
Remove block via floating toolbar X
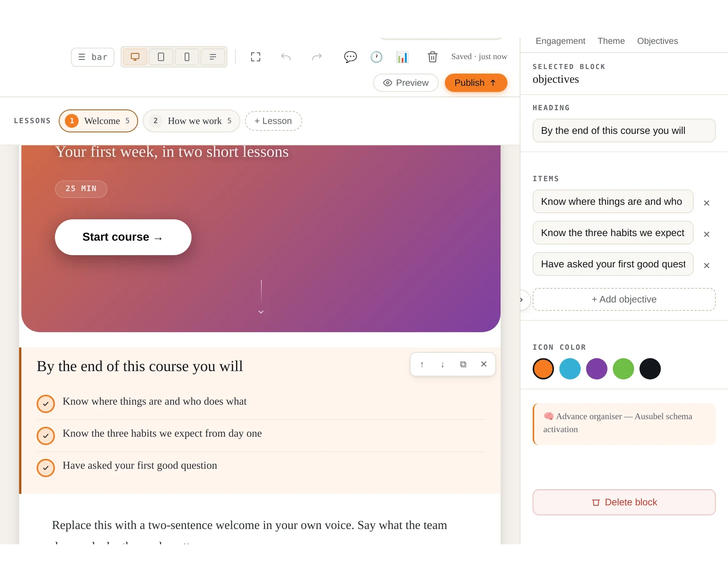484,364
